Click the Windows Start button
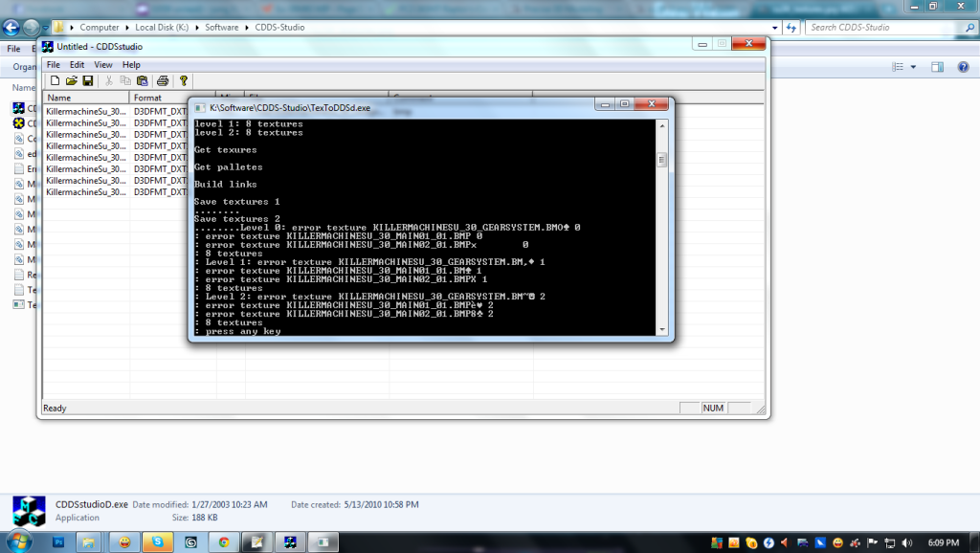The width and height of the screenshot is (980, 553). point(18,542)
